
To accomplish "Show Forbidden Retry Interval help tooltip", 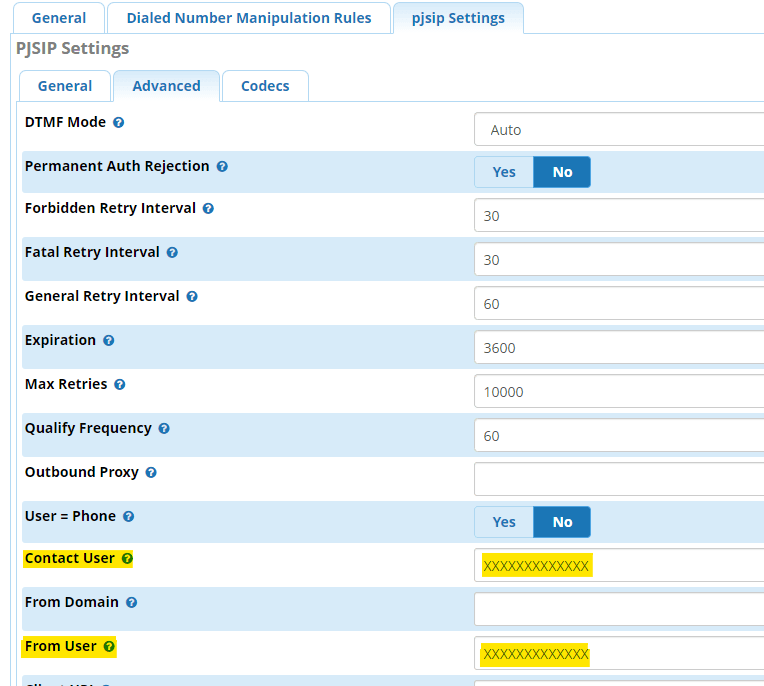I will click(x=208, y=209).
